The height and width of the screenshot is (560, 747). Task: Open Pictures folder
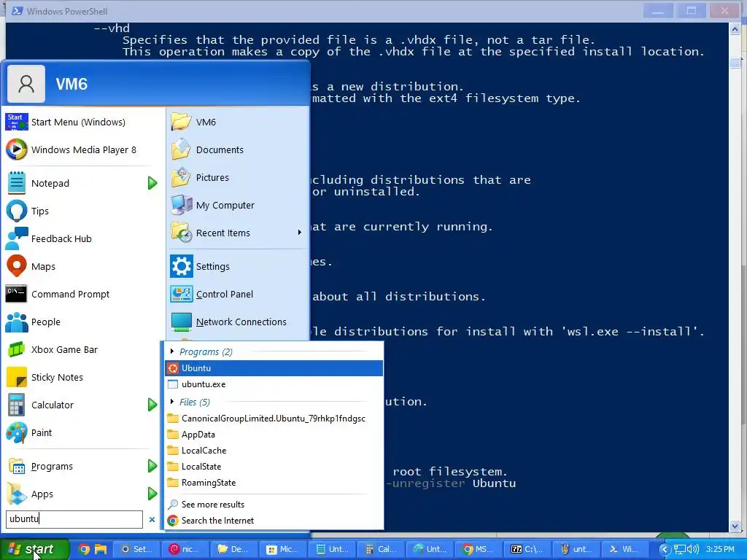click(239, 178)
